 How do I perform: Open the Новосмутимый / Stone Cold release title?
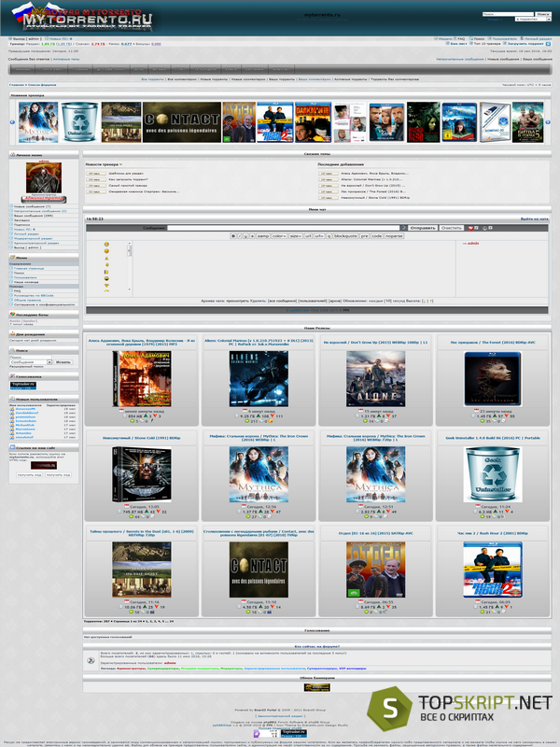(142, 438)
